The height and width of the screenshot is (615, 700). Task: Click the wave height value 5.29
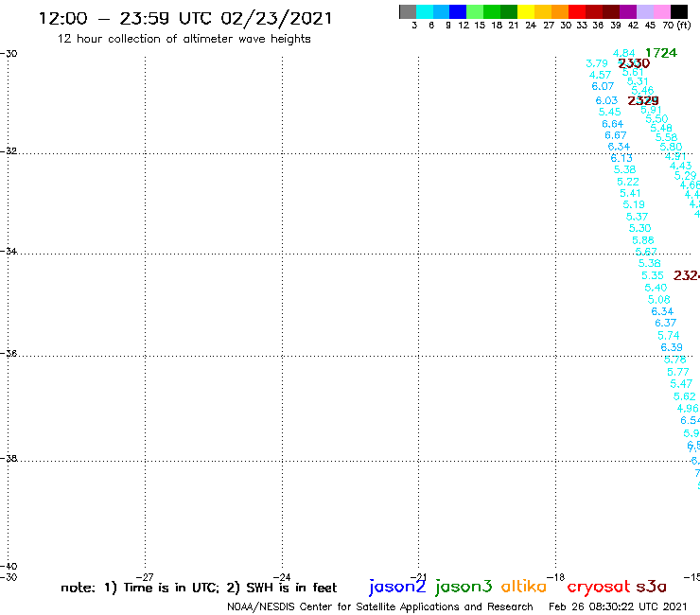685,176
